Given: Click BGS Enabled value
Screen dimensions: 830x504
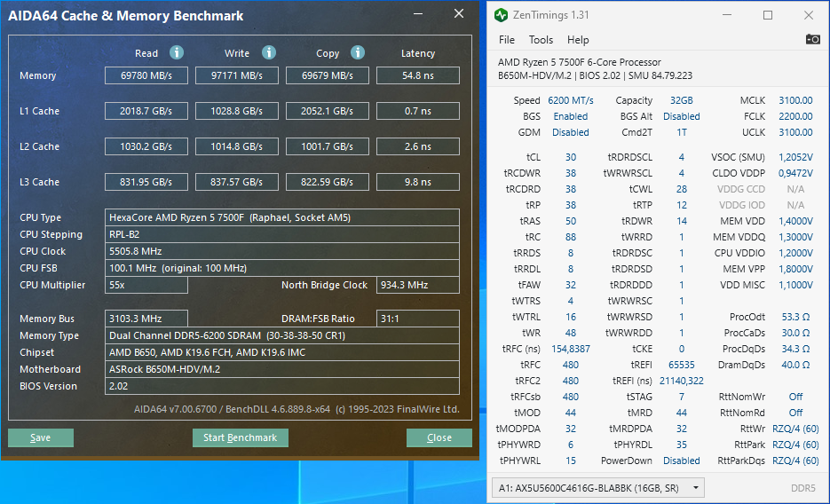Looking at the screenshot, I should [571, 116].
